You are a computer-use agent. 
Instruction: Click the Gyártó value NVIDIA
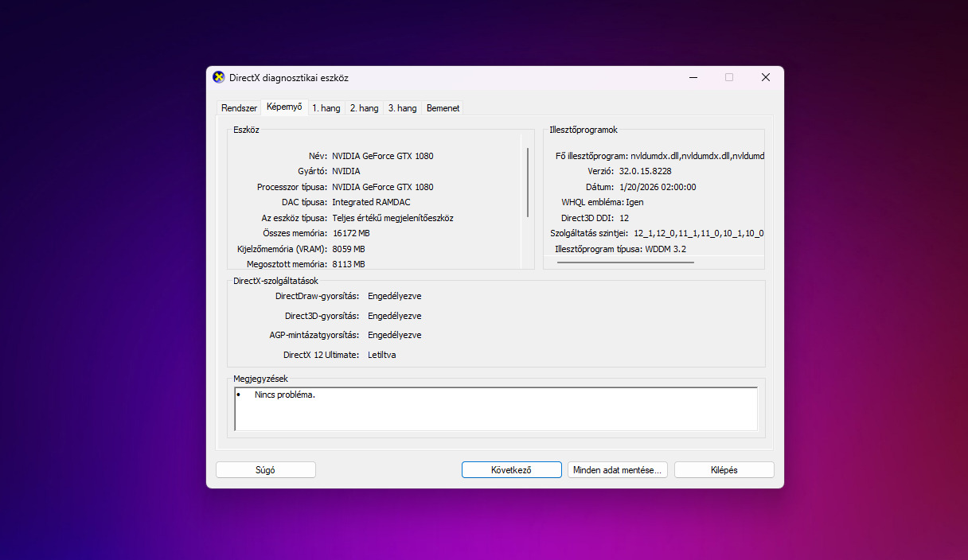coord(346,171)
